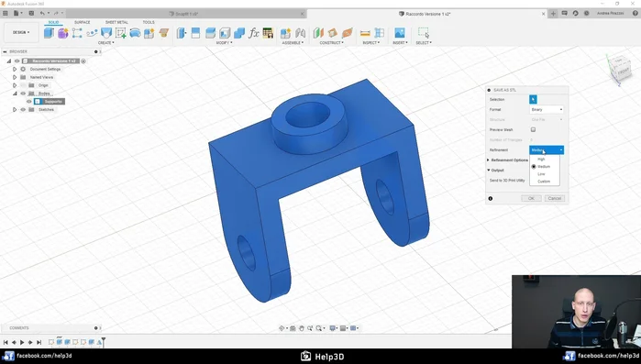Open the DESIGN workspace dropdown
Image resolution: width=641 pixels, height=364 pixels.
tap(21, 32)
